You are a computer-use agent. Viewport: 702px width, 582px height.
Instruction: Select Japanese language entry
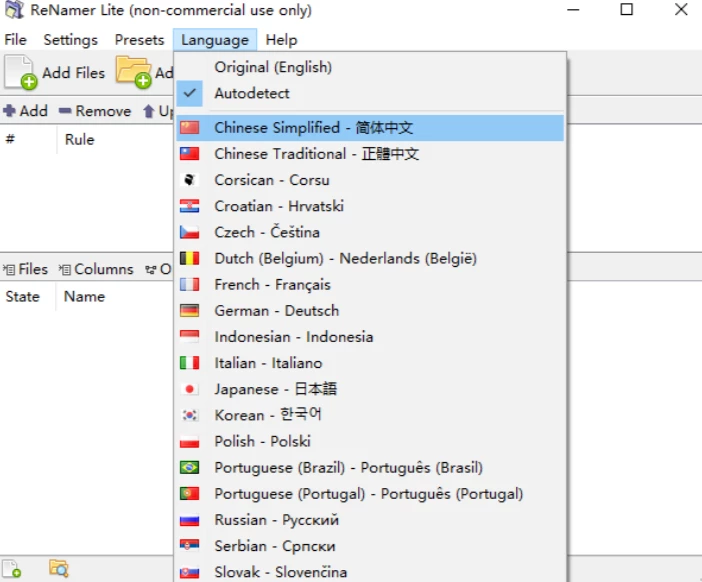coord(370,389)
